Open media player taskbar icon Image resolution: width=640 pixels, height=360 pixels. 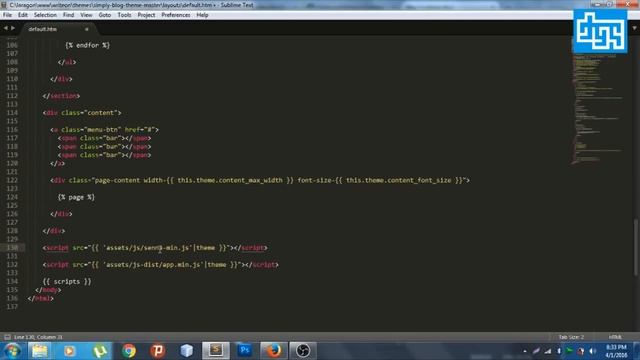tap(69, 351)
